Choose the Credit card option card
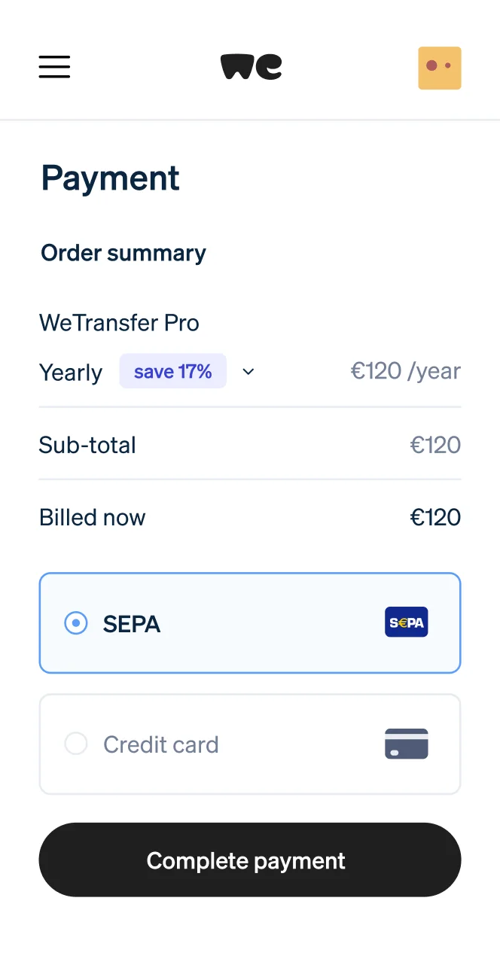 coord(250,744)
